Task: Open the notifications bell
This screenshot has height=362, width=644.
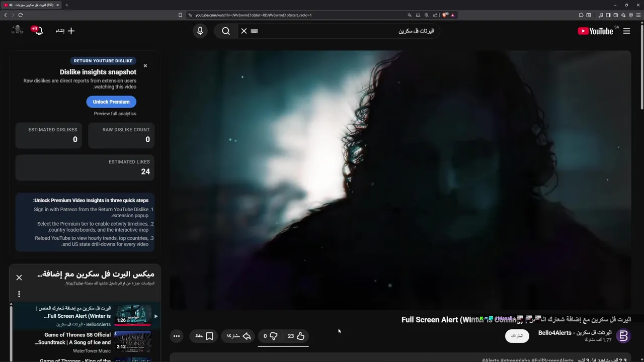Action: tap(38, 31)
